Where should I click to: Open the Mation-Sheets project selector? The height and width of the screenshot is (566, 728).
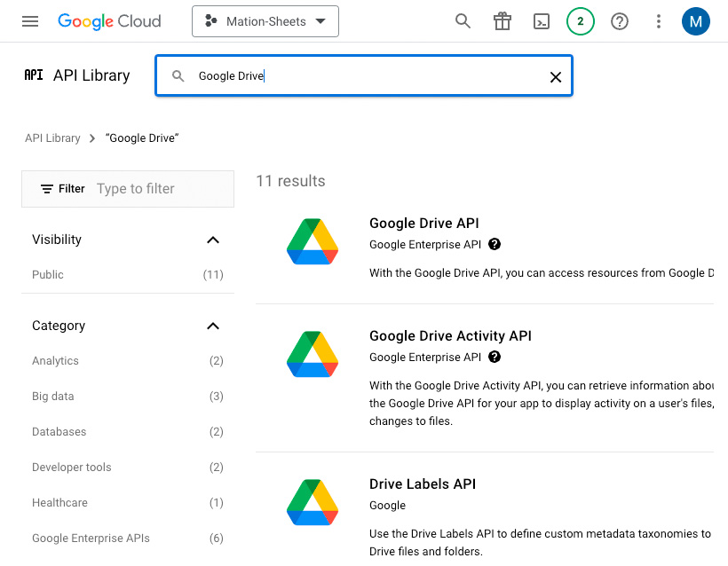point(265,21)
